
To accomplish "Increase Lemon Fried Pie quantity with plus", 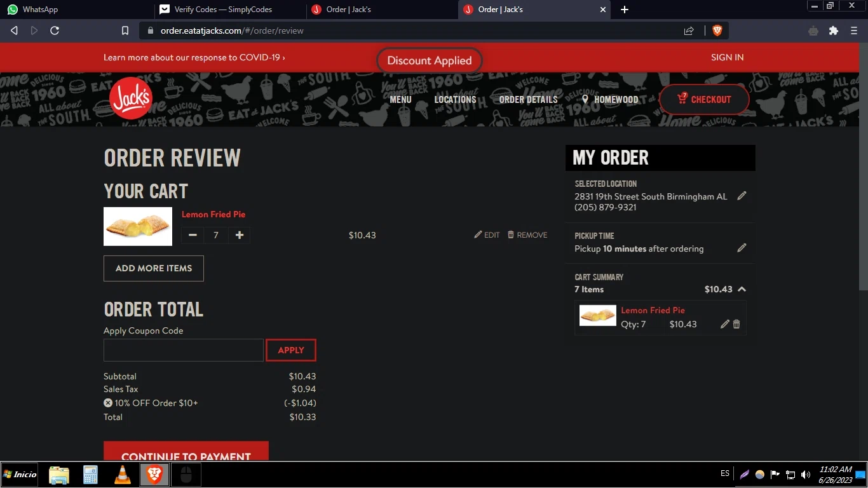I will (240, 235).
